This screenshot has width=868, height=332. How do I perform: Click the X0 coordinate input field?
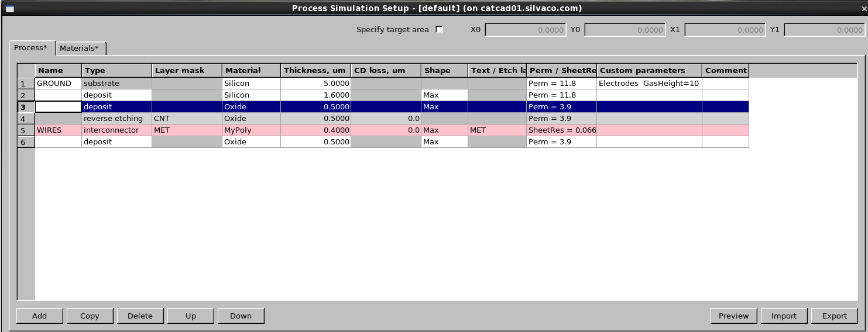tap(525, 30)
